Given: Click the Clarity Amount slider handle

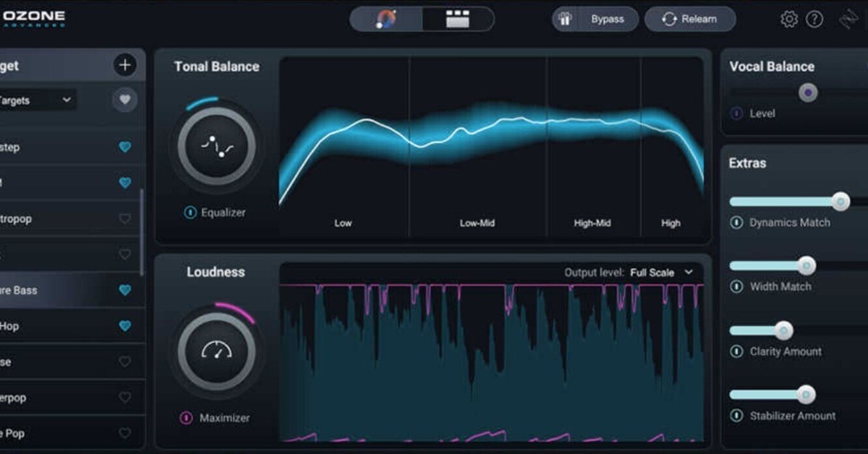Looking at the screenshot, I should 783,331.
